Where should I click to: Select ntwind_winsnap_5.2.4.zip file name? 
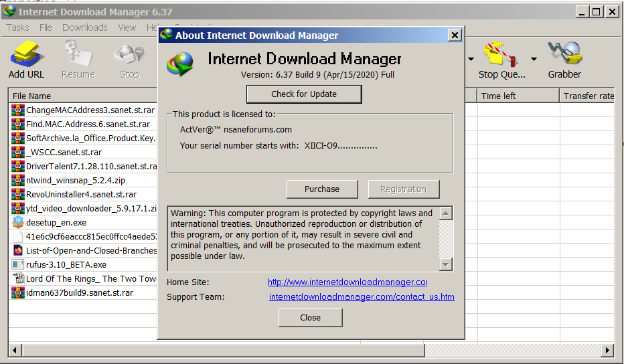[76, 181]
